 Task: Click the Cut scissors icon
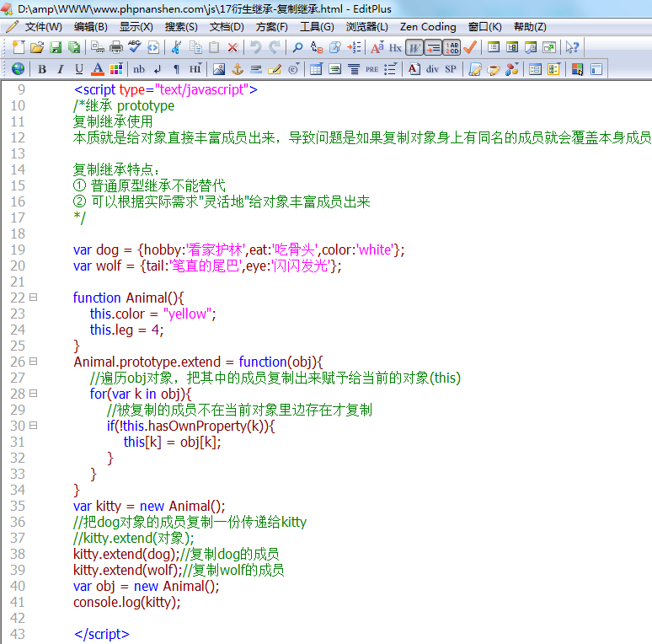click(176, 47)
